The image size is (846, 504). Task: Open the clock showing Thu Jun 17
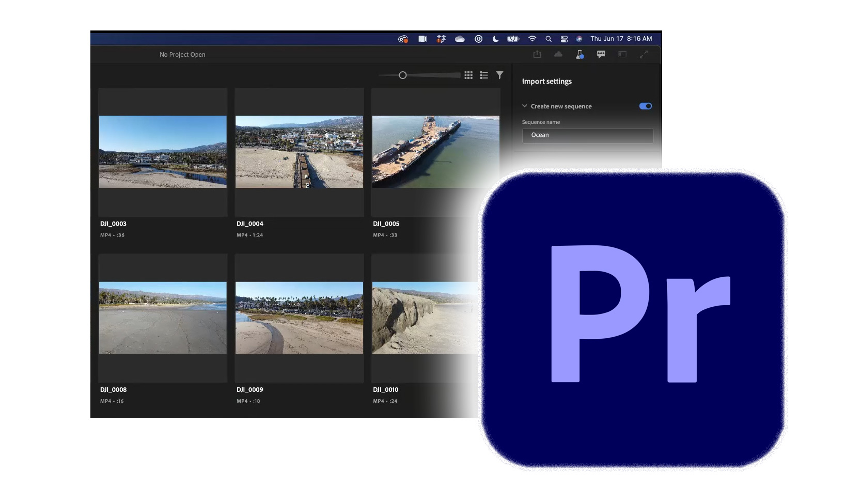click(x=621, y=39)
